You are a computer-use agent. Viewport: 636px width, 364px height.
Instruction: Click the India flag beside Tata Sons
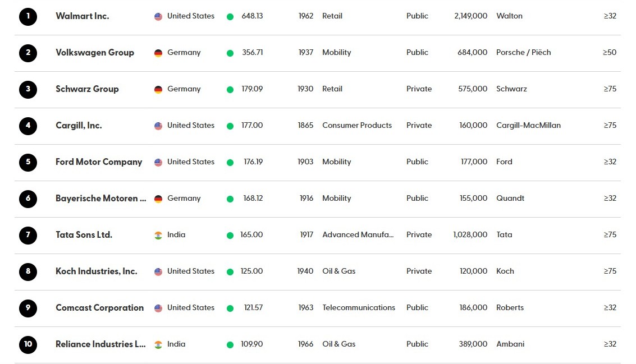point(158,236)
